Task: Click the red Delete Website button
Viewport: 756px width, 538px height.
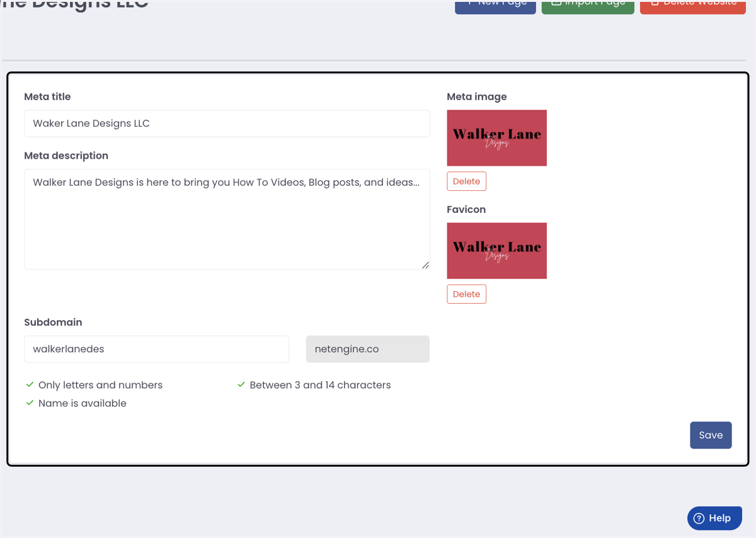Action: coord(693,5)
